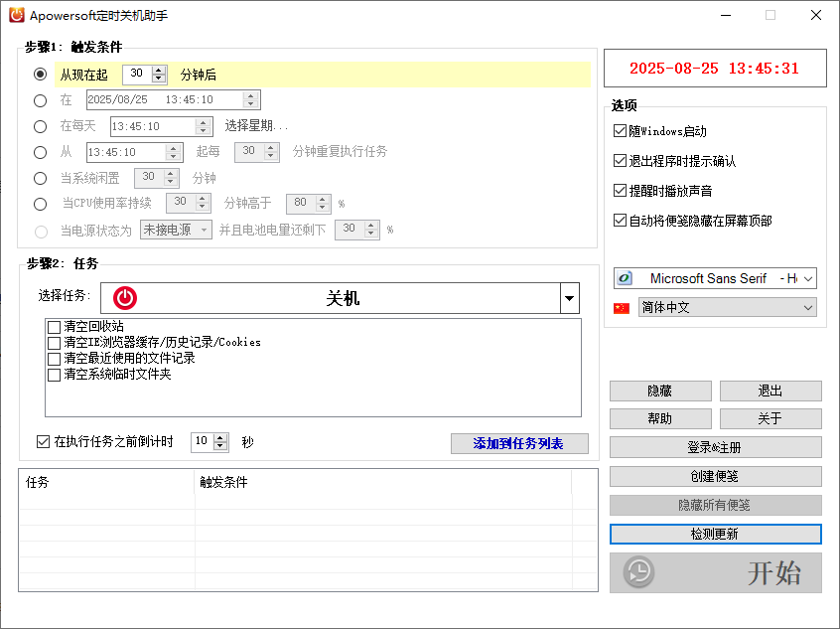Click the clock icon on the 开始 button
840x629 pixels.
tap(638, 572)
